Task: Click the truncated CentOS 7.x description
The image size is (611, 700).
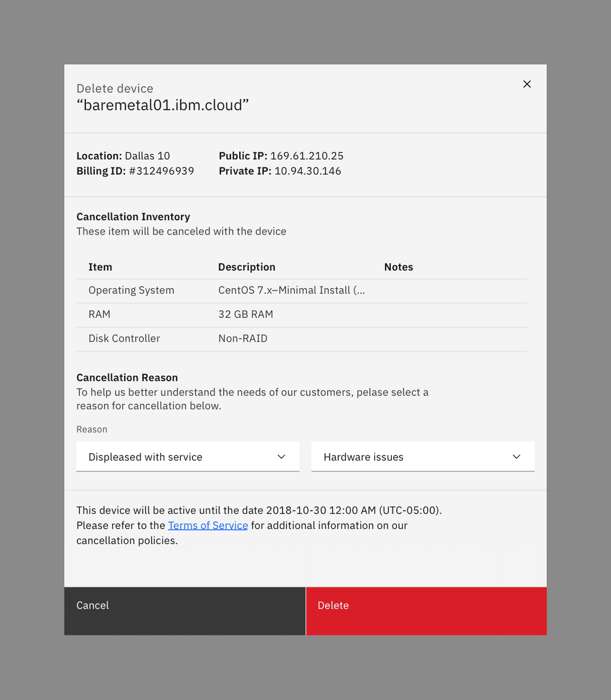Action: [x=291, y=290]
